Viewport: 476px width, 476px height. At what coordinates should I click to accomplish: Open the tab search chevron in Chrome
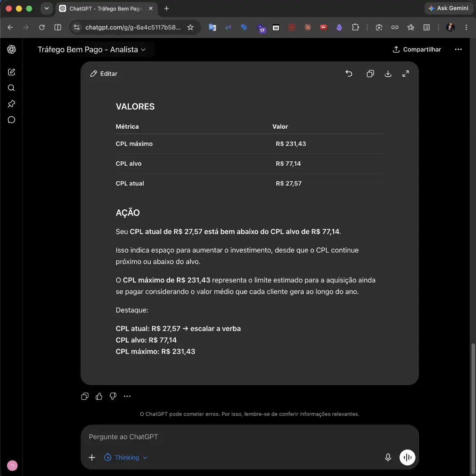46,8
